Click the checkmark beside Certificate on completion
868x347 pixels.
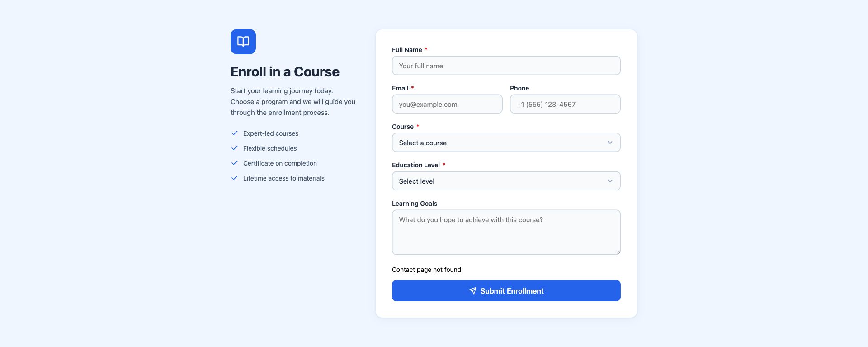(234, 163)
